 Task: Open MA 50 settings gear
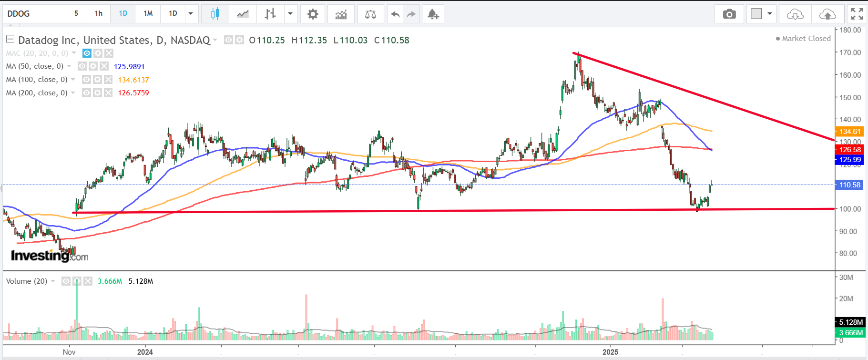(x=93, y=66)
